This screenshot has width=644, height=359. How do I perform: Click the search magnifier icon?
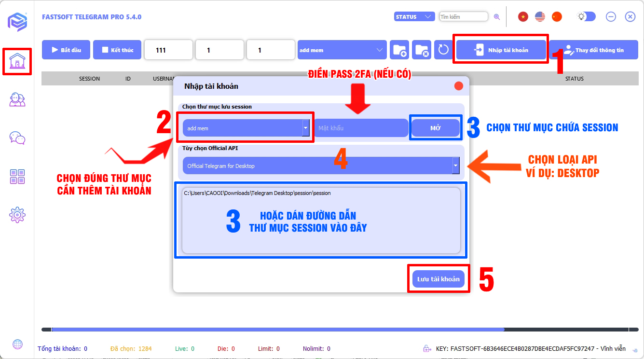coord(497,17)
